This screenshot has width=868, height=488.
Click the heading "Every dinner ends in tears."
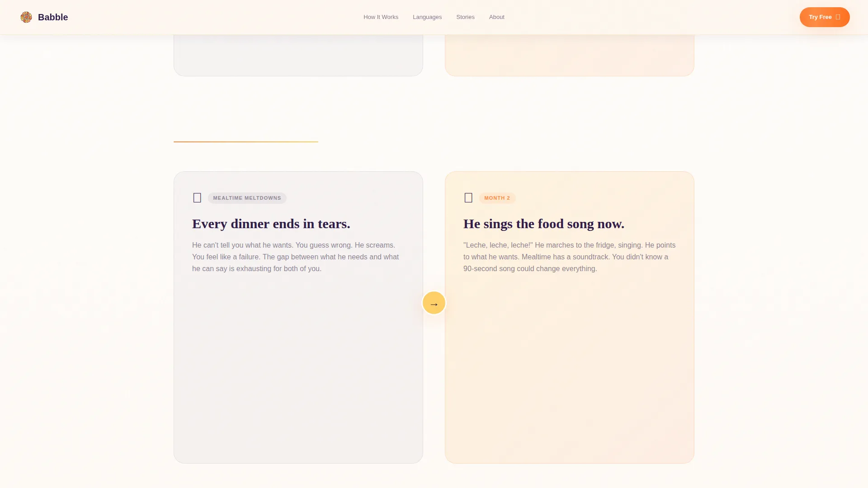[271, 224]
